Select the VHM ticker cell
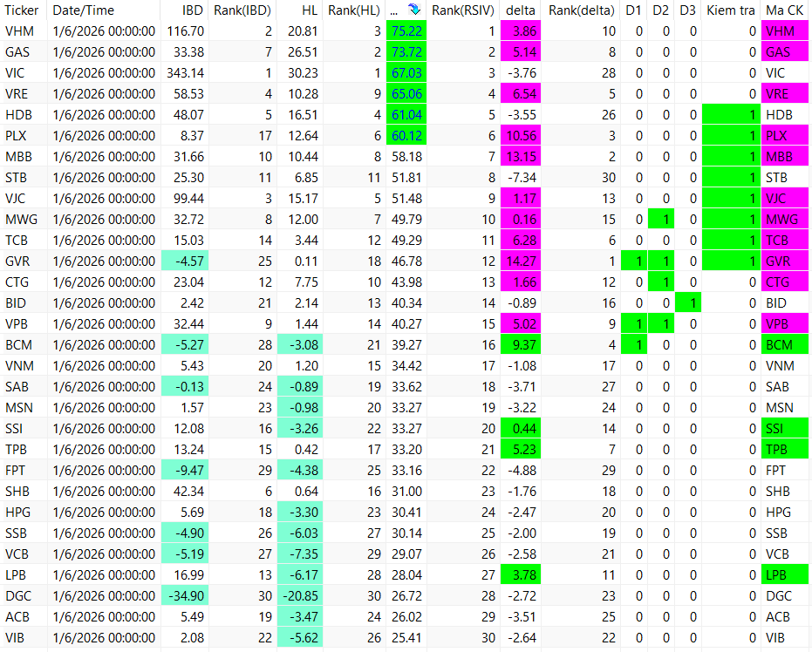 pyautogui.click(x=24, y=31)
